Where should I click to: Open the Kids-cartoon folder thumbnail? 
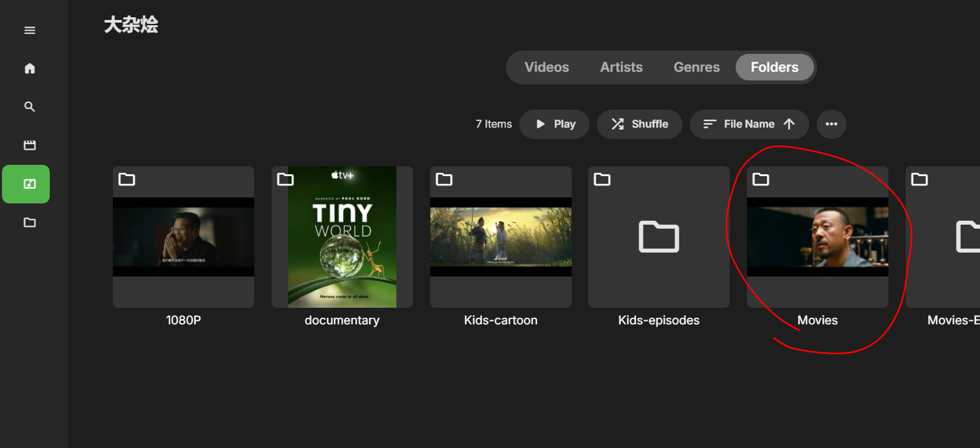(501, 237)
